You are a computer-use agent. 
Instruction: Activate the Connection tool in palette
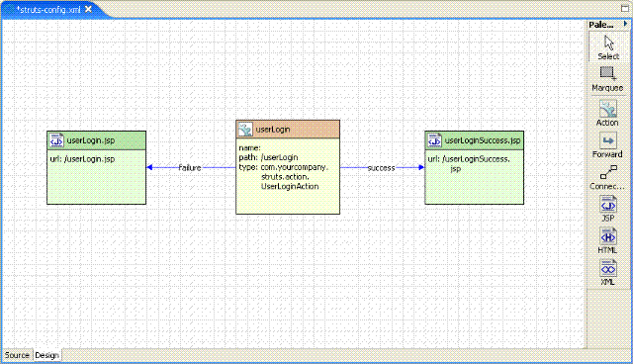[607, 178]
